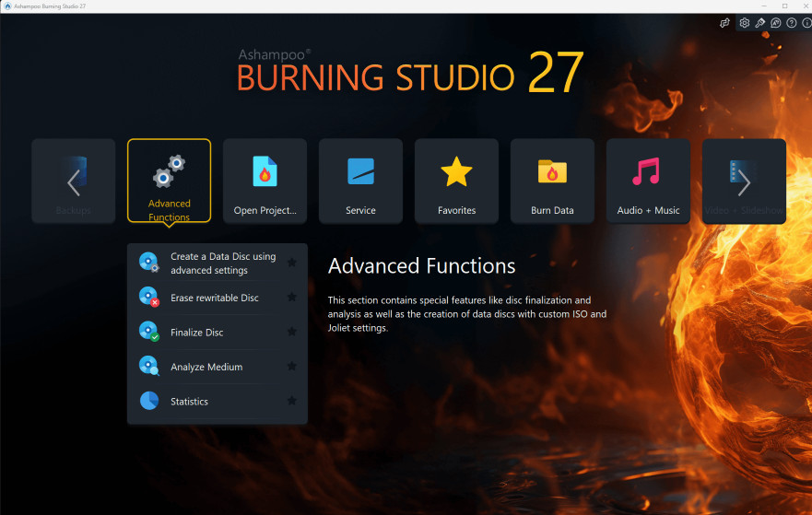Choose Create a Data Disc using advanced settings
The height and width of the screenshot is (515, 812).
coord(218,263)
